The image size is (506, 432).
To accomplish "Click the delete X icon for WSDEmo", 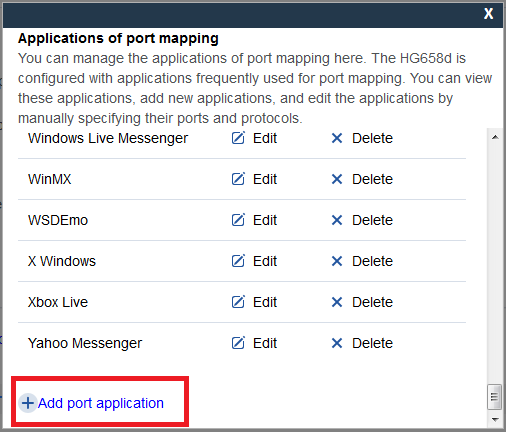I will (337, 220).
